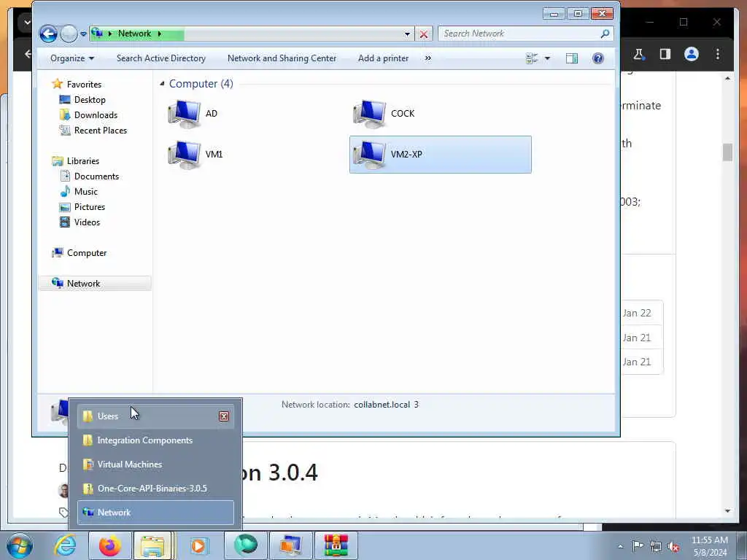The width and height of the screenshot is (747, 560).
Task: Switch to Network window in taskbar list
Action: coord(155,513)
